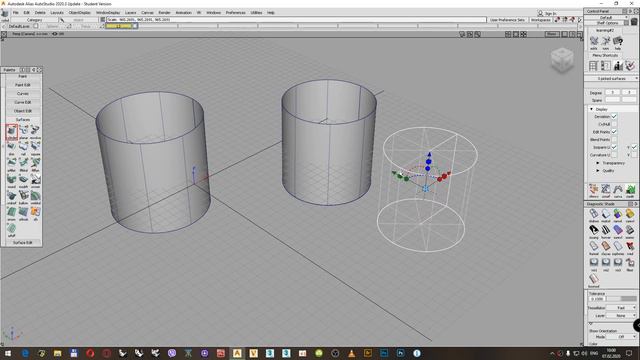Click the Alias 'A' app icon in taskbar
Screen dimensions: 640x360
(x=237, y=353)
